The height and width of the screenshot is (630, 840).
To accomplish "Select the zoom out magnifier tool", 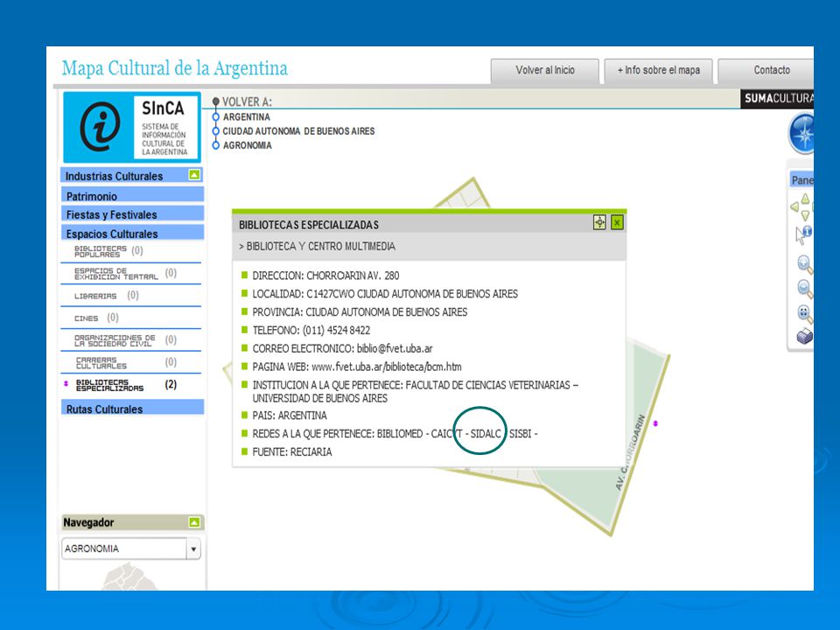I will point(805,290).
